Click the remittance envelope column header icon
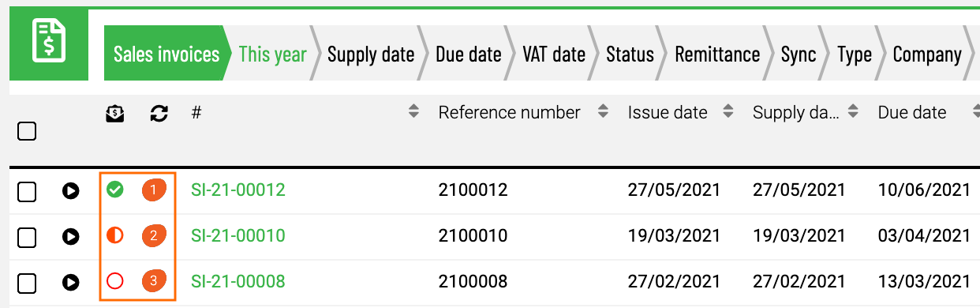Image resolution: width=980 pixels, height=308 pixels. pos(115,114)
